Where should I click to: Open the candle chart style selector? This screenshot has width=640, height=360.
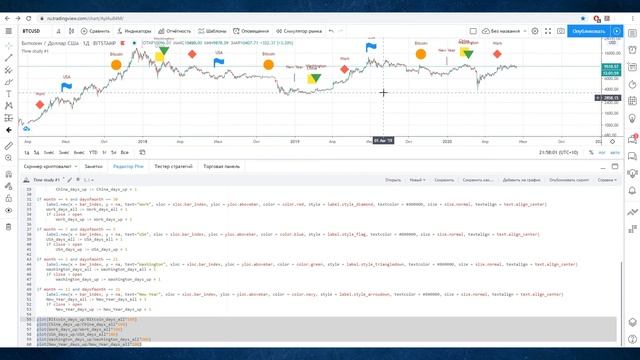(x=71, y=31)
